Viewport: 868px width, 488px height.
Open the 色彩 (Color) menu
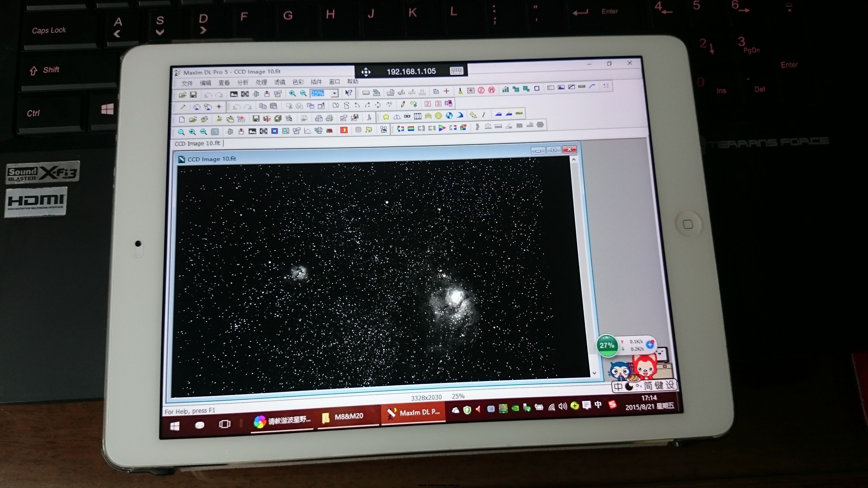click(x=298, y=82)
